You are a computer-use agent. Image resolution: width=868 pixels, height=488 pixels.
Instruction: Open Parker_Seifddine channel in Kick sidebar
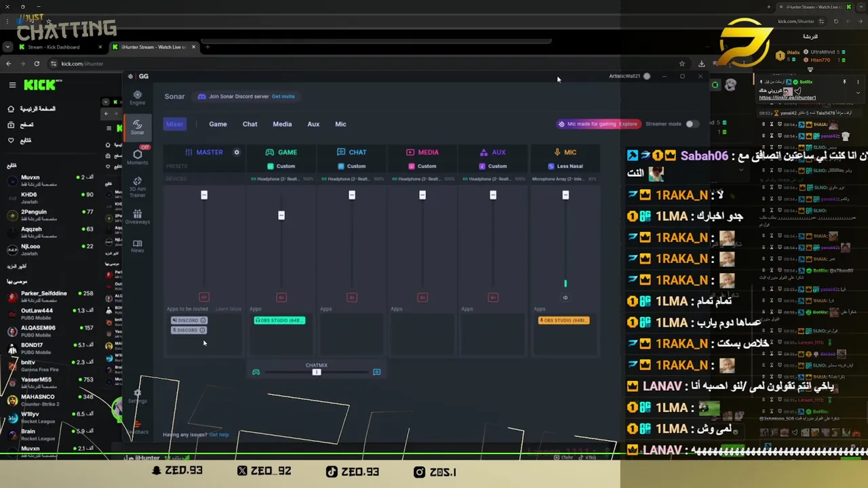click(51, 296)
